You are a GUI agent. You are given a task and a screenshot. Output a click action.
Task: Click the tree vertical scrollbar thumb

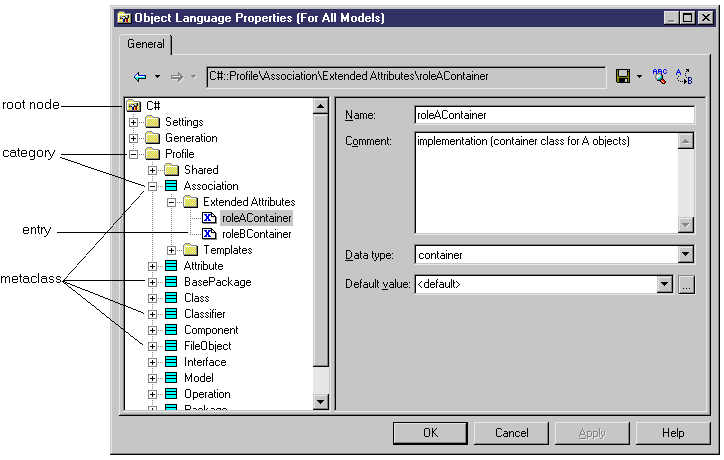pyautogui.click(x=320, y=240)
